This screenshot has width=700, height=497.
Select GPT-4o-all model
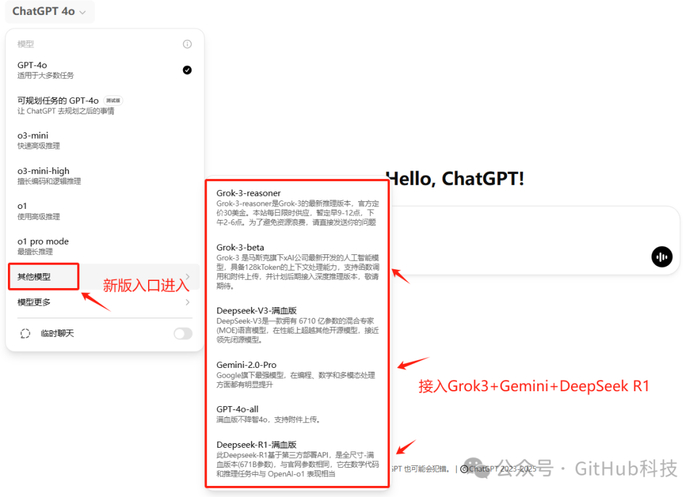[297, 414]
